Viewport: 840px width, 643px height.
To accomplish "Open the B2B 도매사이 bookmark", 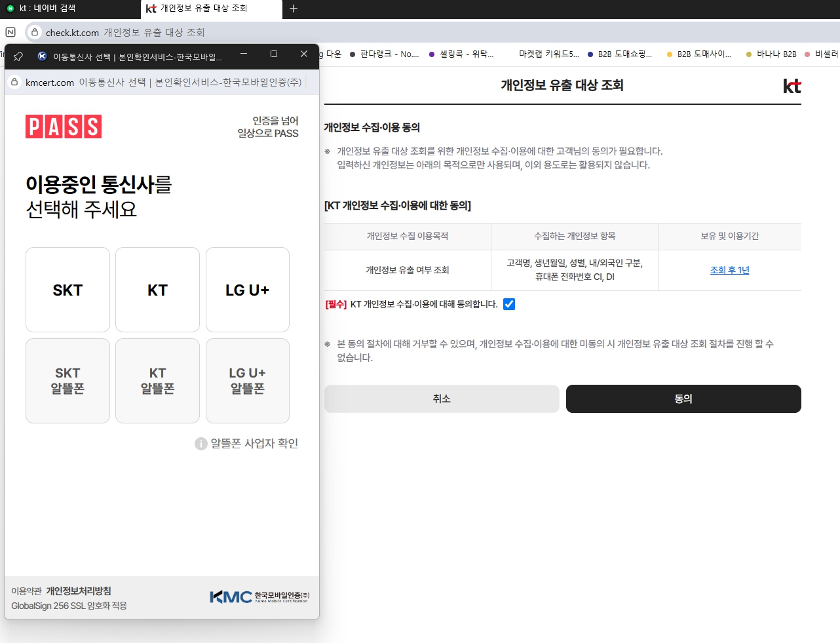I will (x=698, y=54).
